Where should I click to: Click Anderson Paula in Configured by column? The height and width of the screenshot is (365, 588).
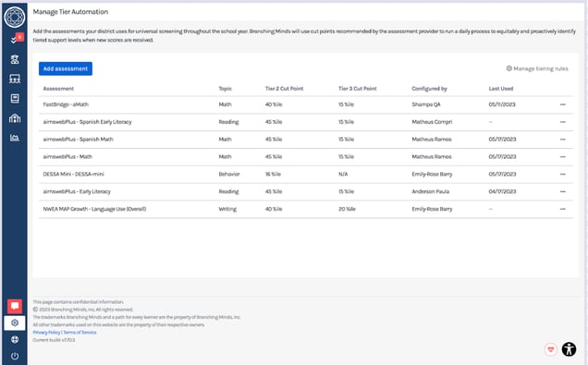(430, 191)
